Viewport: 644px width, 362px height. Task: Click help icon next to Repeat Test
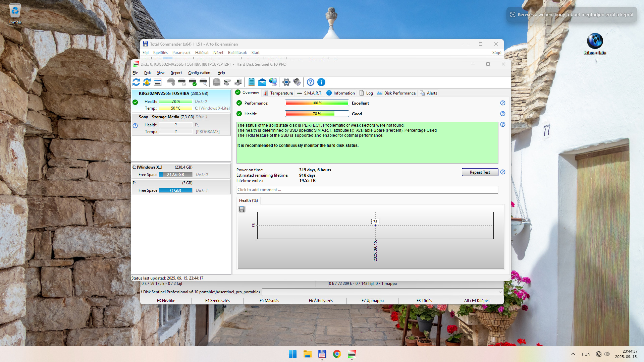pos(502,172)
